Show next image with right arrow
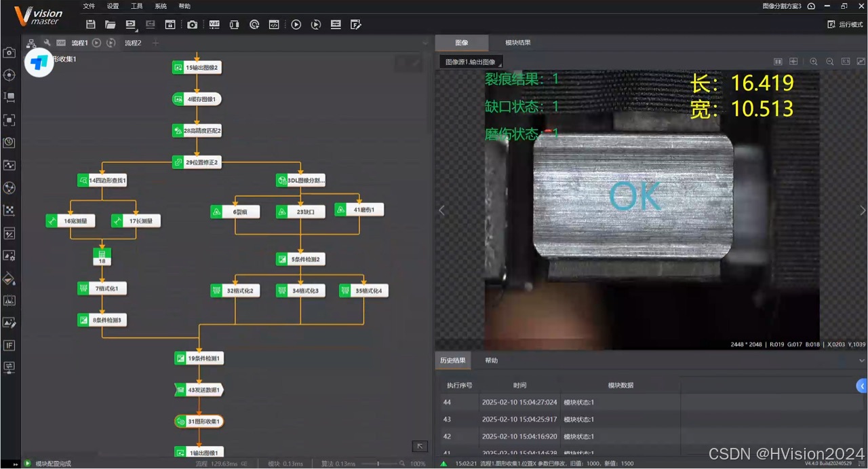Image resolution: width=868 pixels, height=469 pixels. pos(863,210)
